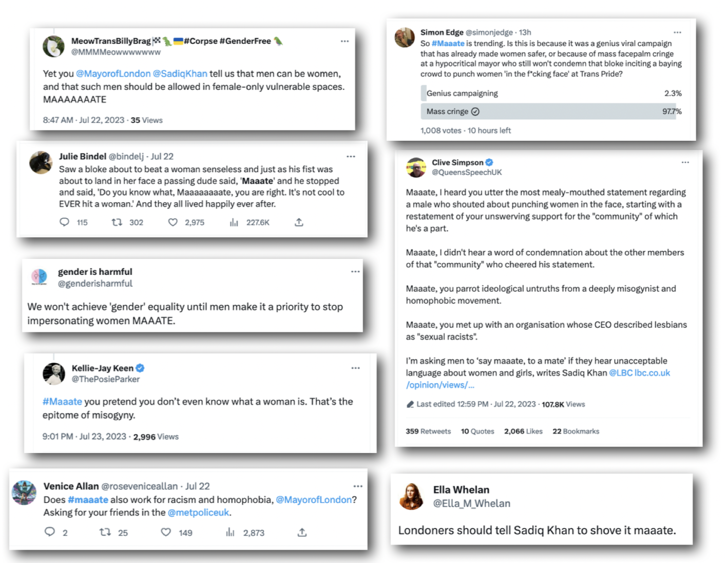
Task: Share Julie Bindel's tweet
Action: click(299, 222)
